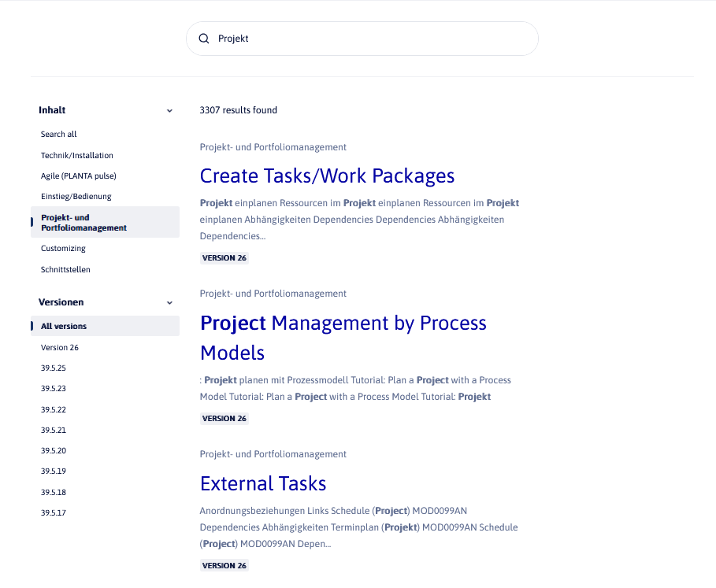Open the External Tasks result
716x588 pixels.
click(x=263, y=483)
